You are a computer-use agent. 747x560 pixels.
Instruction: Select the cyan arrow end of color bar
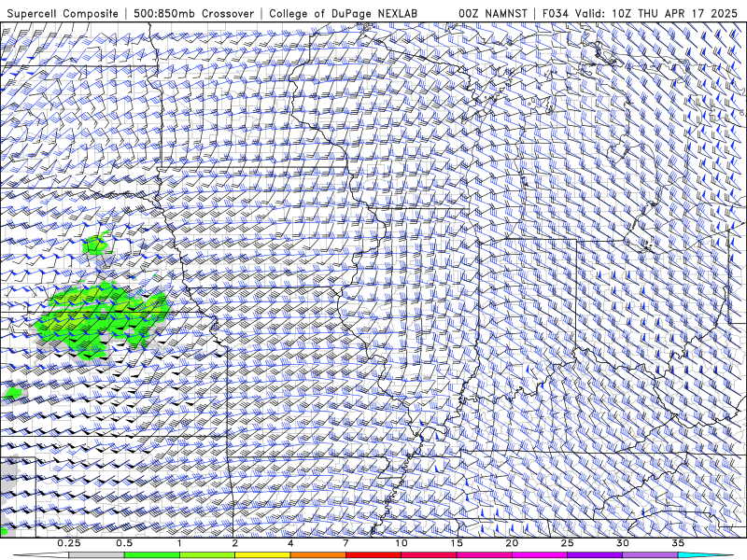click(706, 555)
